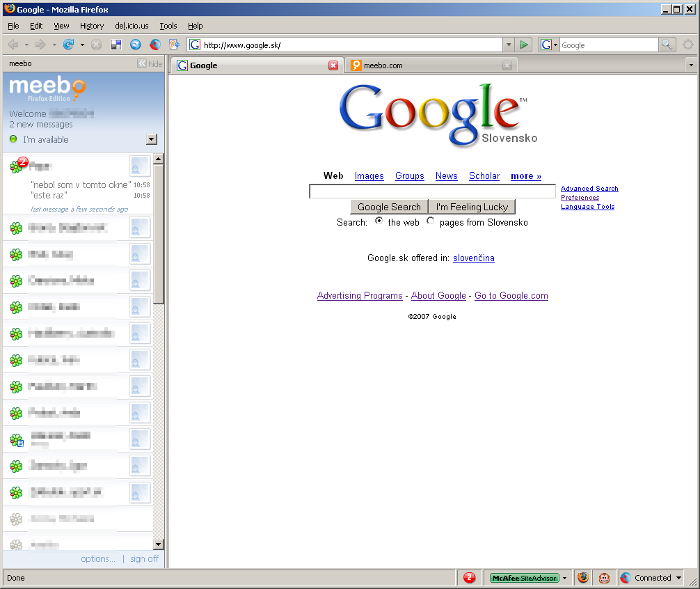Click the Stop loading toolbar icon
Viewport: 700px width, 589px height.
[96, 45]
